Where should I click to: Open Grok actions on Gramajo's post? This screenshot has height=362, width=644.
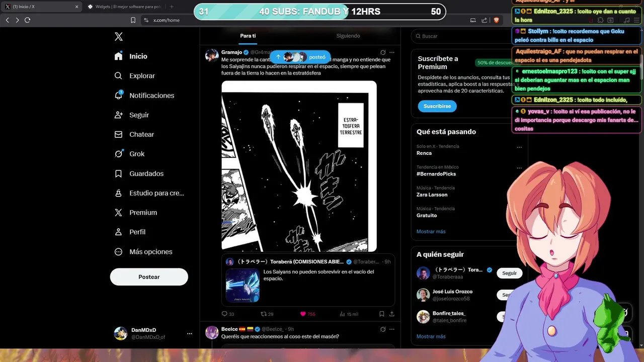[383, 52]
